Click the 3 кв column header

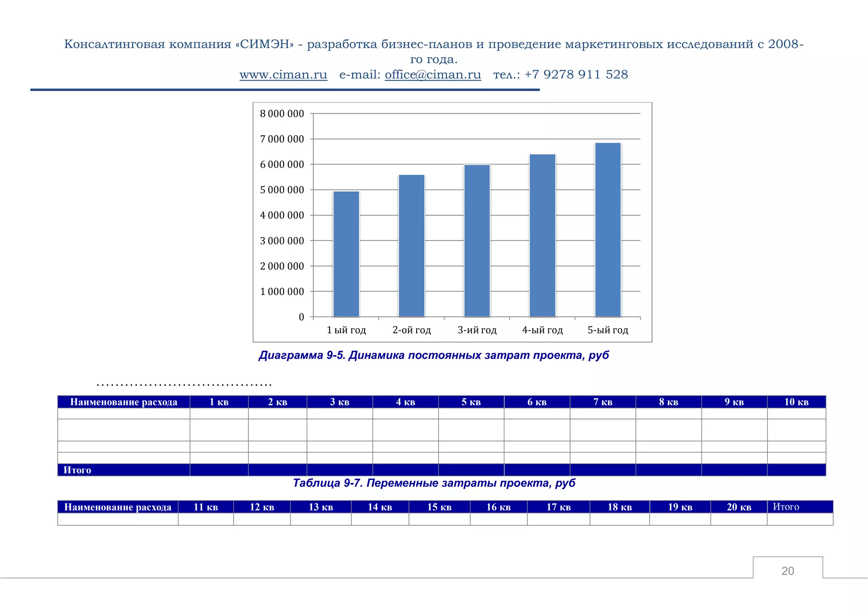point(339,402)
